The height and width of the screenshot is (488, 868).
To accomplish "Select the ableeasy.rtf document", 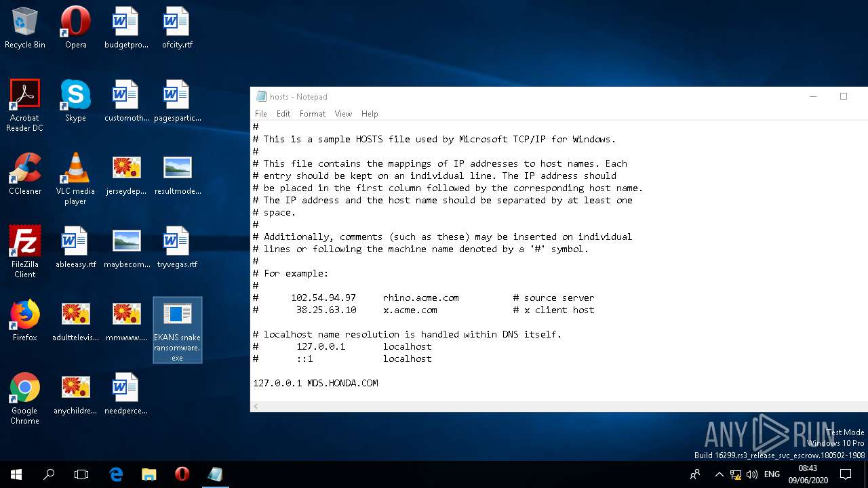I will tap(75, 247).
